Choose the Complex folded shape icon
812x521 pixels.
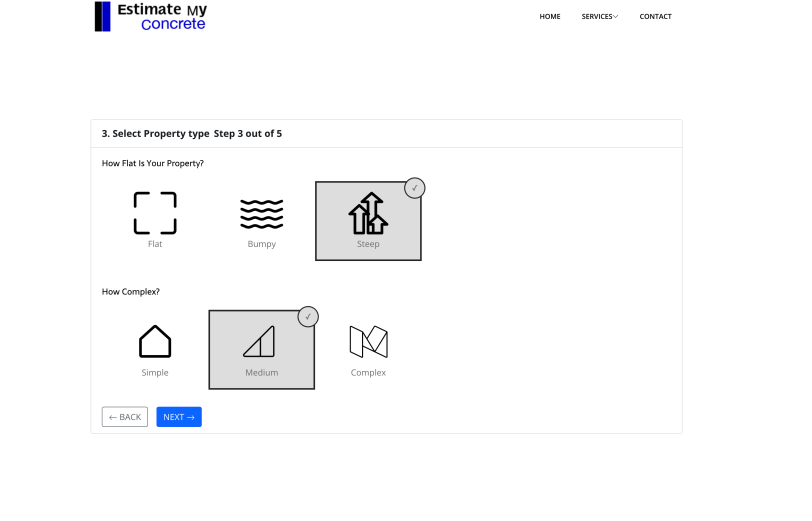tap(368, 342)
